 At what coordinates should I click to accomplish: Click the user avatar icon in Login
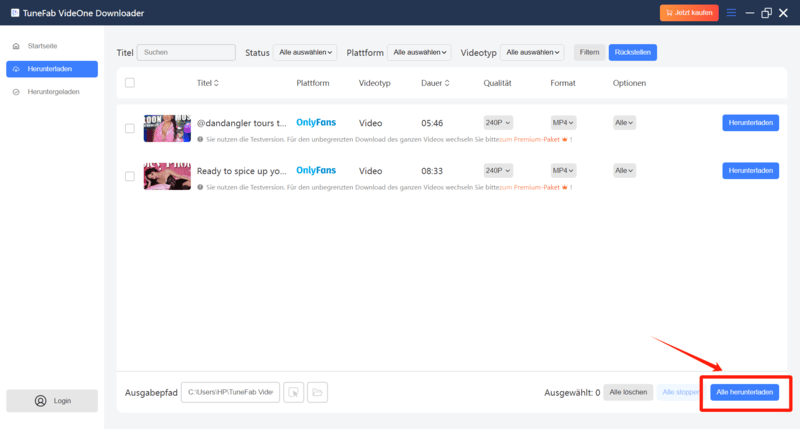pyautogui.click(x=40, y=401)
